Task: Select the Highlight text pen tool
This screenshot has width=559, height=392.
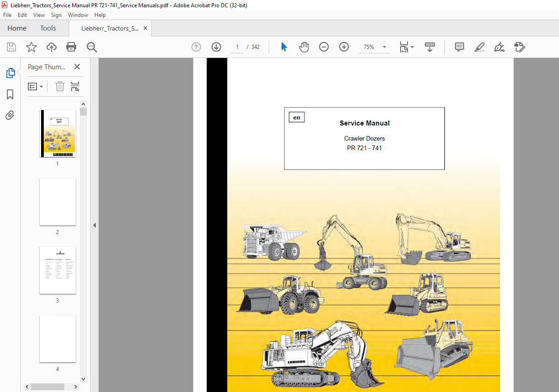Action: pyautogui.click(x=479, y=47)
